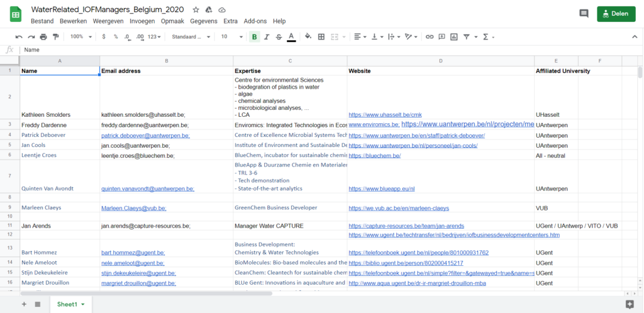Add a new sheet with plus

tap(24, 304)
